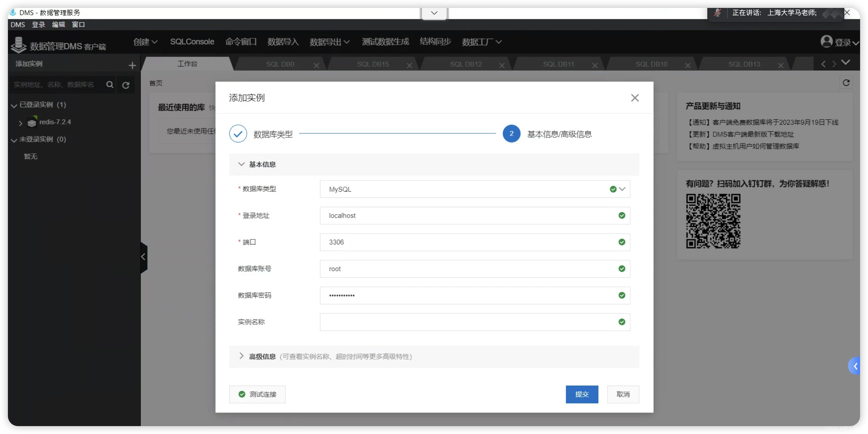Screen dimensions: 868x434
Task: Open the 数据库类型 MySQL dropdown
Action: point(474,189)
